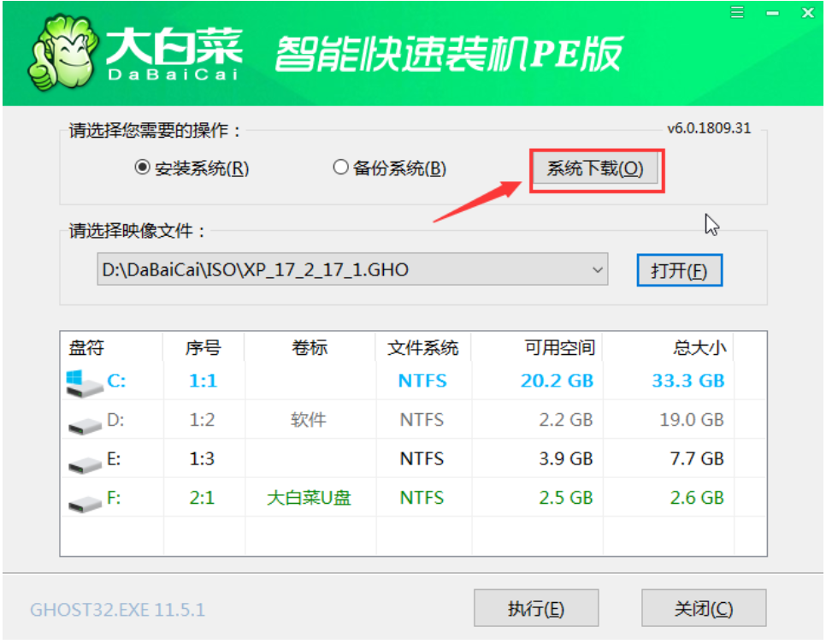Image resolution: width=832 pixels, height=644 pixels.
Task: Click the version text v6.0.1809.31
Action: [x=710, y=128]
